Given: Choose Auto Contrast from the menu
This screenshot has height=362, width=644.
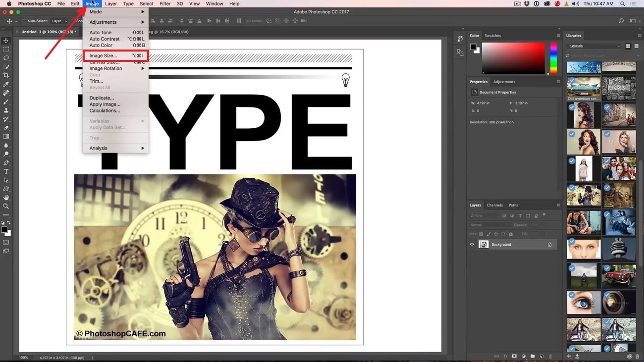Looking at the screenshot, I should [x=115, y=39].
